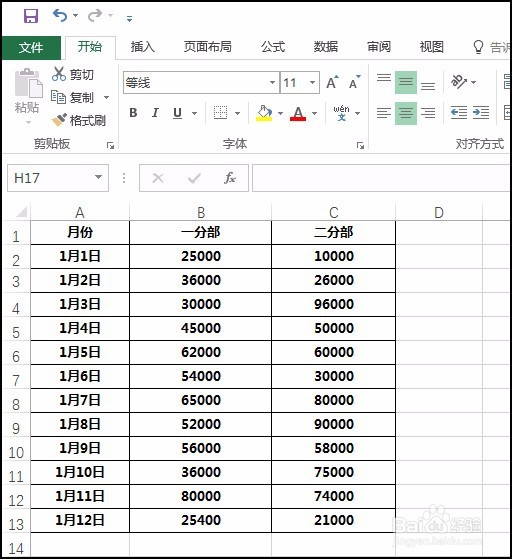The width and height of the screenshot is (512, 559).
Task: Switch to the 开始 tab
Action: click(x=90, y=47)
